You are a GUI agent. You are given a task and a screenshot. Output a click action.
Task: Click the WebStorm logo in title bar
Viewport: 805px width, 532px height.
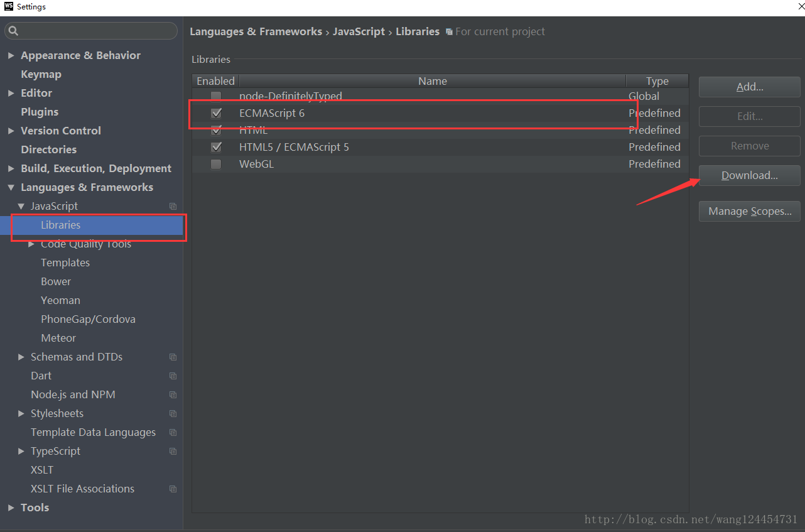tap(9, 7)
